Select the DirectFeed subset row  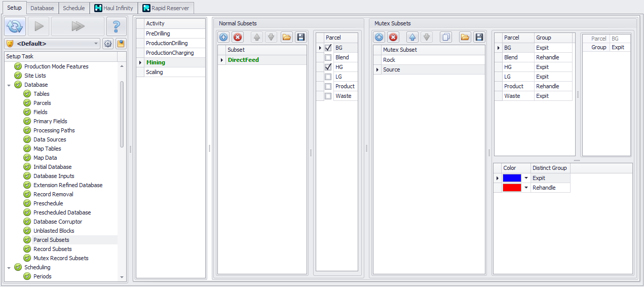coord(262,60)
